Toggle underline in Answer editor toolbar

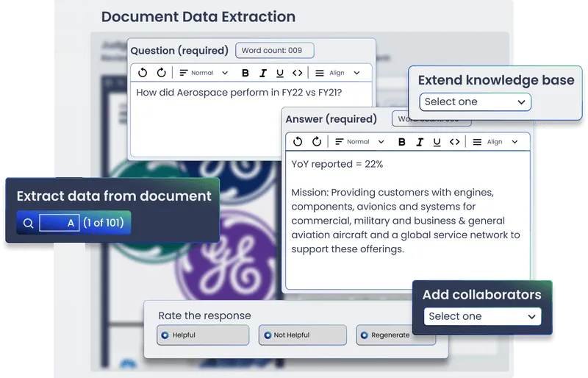(x=437, y=142)
